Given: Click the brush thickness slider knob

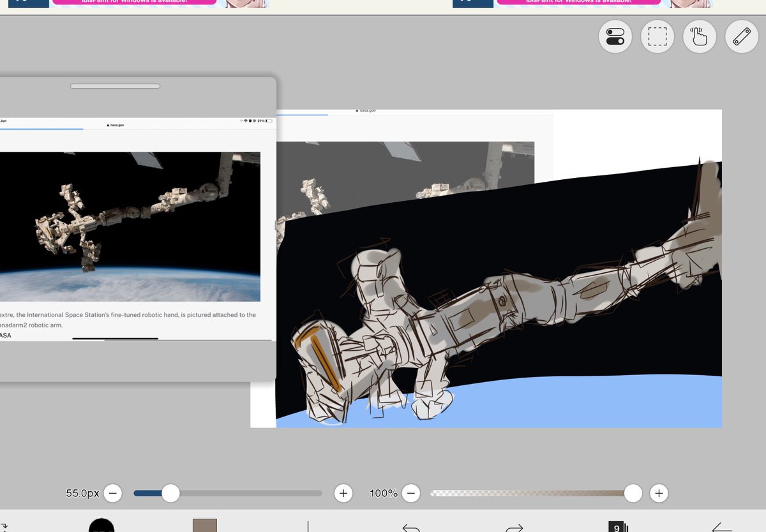Looking at the screenshot, I should click(170, 493).
